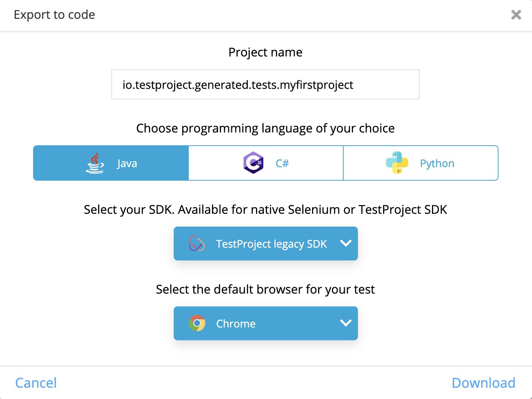Viewport: 532px width, 399px height.
Task: Select C# as programming language
Action: [266, 163]
